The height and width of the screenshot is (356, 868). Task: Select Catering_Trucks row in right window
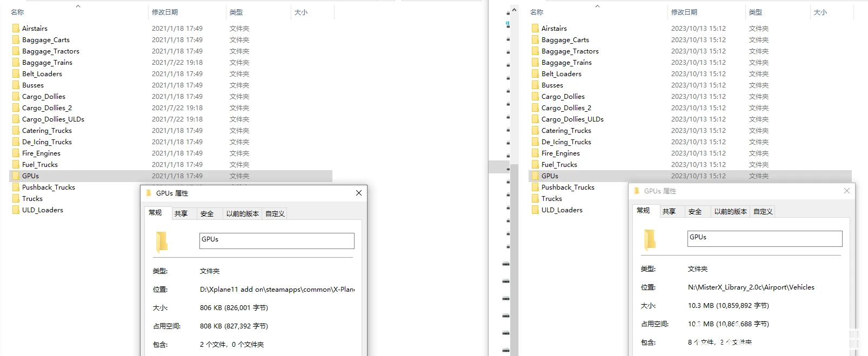[x=690, y=130]
